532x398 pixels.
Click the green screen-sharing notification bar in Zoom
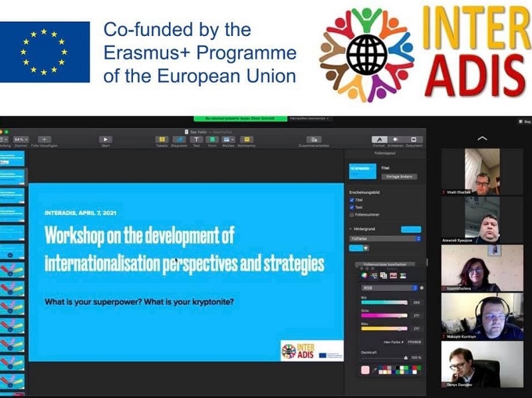241,118
